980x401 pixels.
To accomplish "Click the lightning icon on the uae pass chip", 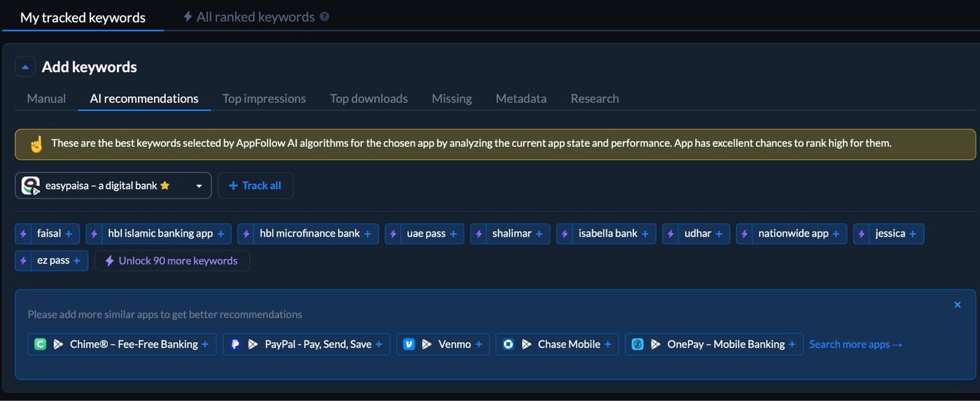I will click(x=393, y=234).
